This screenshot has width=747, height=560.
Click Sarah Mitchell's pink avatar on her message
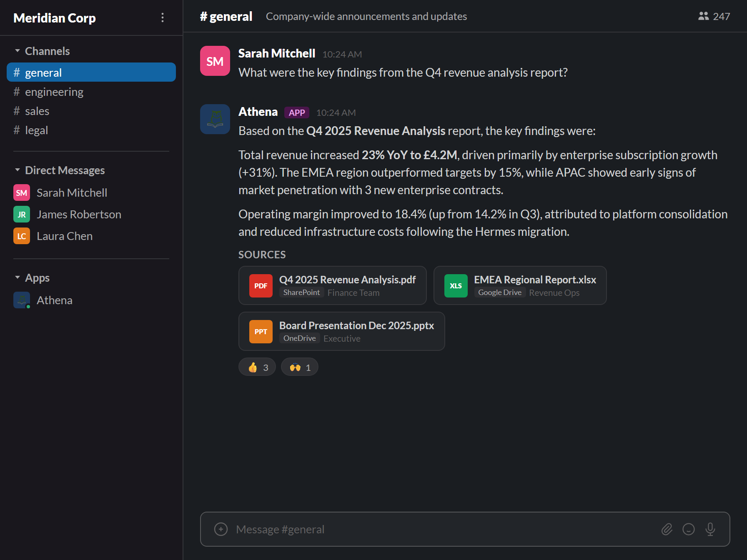coord(215,61)
